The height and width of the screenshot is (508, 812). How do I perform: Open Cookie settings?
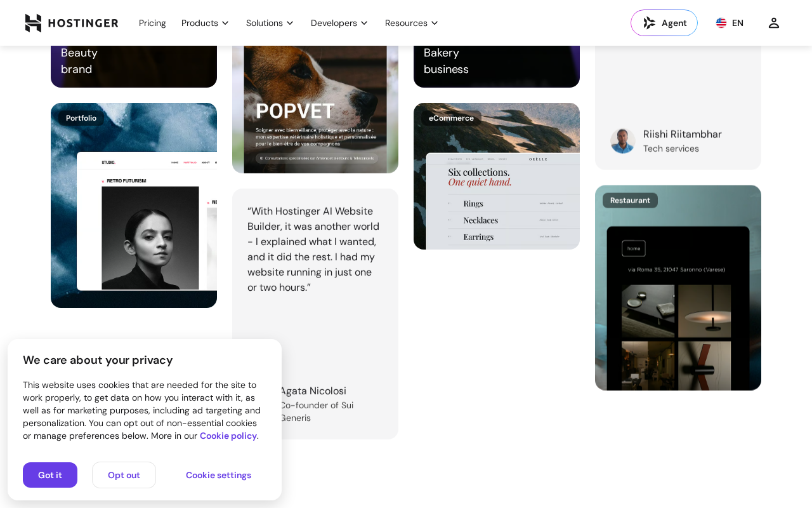(218, 475)
